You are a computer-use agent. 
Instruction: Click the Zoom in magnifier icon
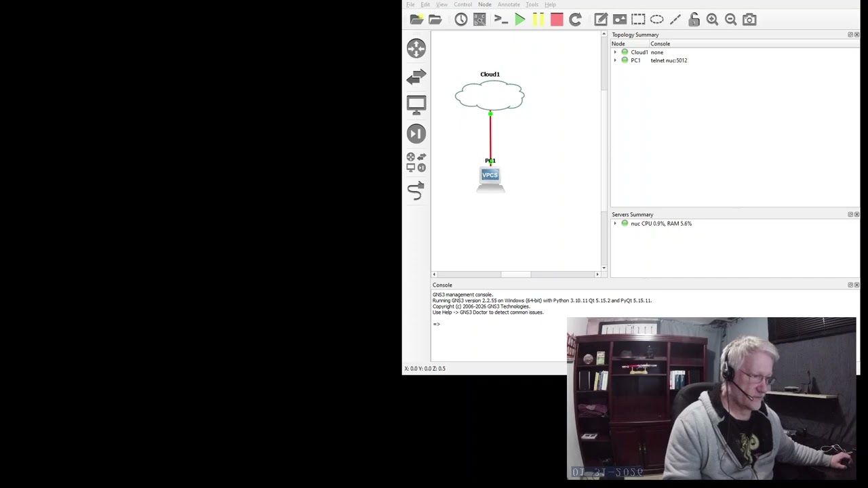712,20
